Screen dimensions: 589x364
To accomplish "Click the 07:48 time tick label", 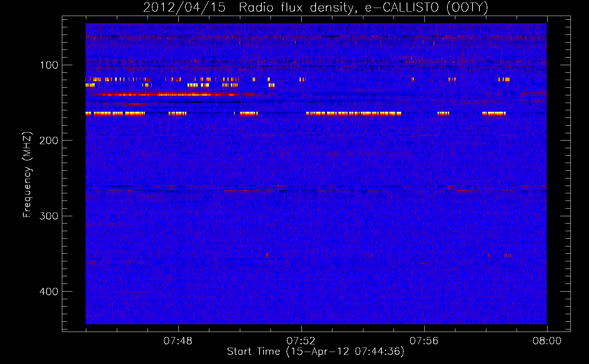I will click(178, 341).
